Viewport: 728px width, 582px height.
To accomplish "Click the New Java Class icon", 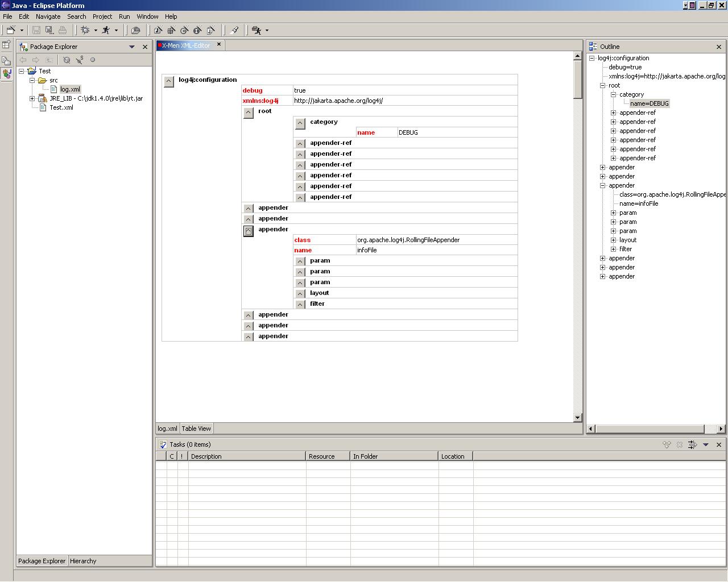I will pyautogui.click(x=184, y=30).
